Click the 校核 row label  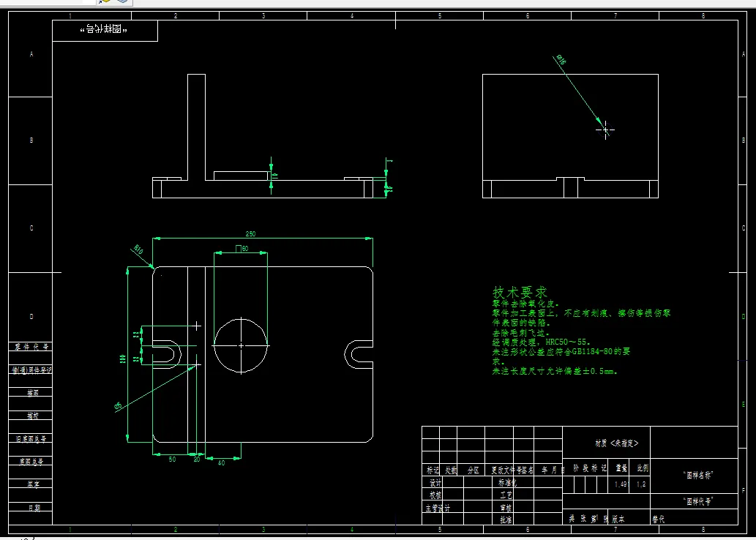tap(435, 495)
